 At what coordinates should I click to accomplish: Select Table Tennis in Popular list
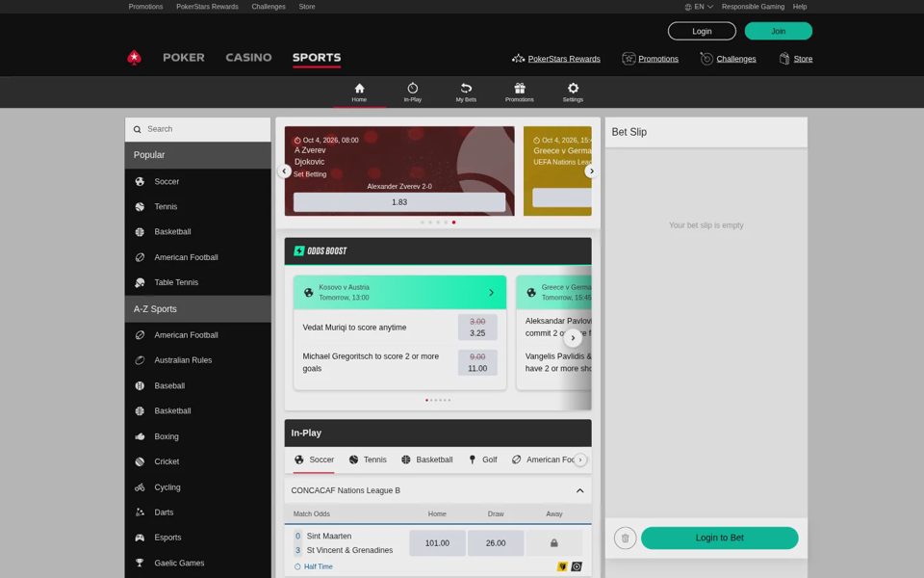click(x=197, y=282)
